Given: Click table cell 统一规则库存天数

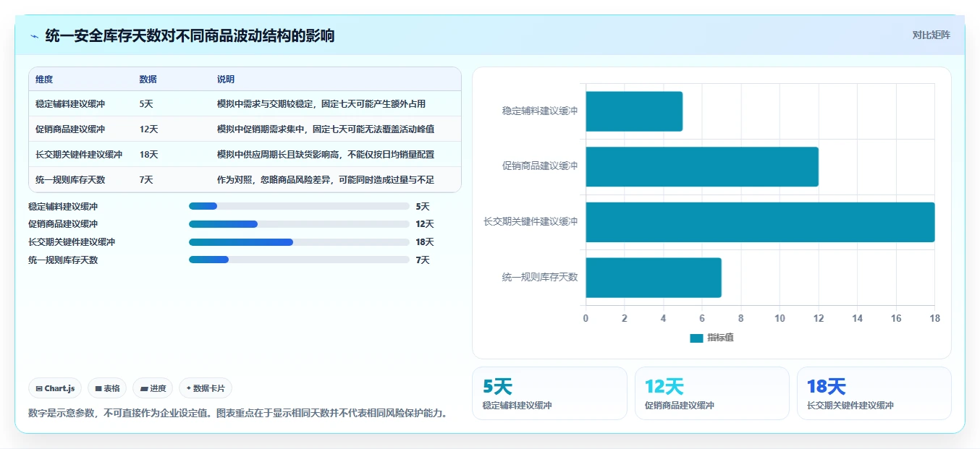Looking at the screenshot, I should [70, 180].
